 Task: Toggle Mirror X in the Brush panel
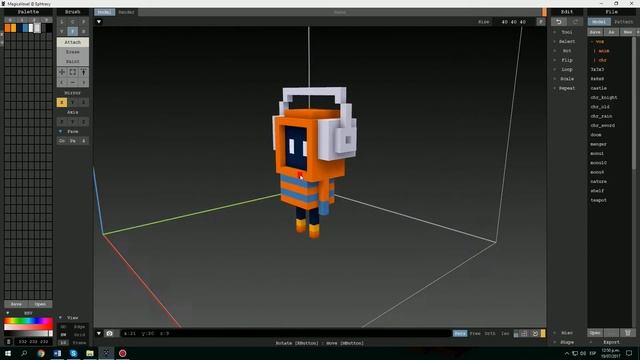coord(62,102)
